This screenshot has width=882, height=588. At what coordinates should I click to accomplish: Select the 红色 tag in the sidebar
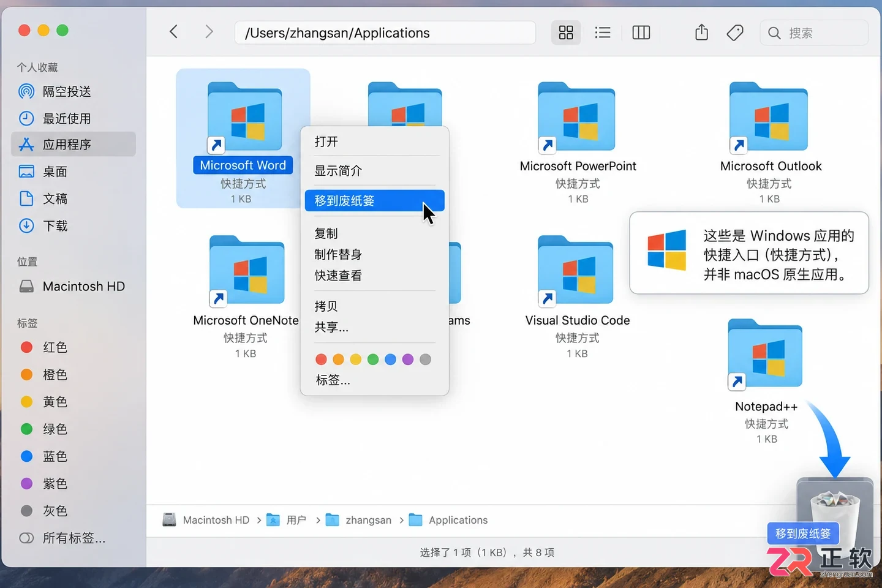73,347
